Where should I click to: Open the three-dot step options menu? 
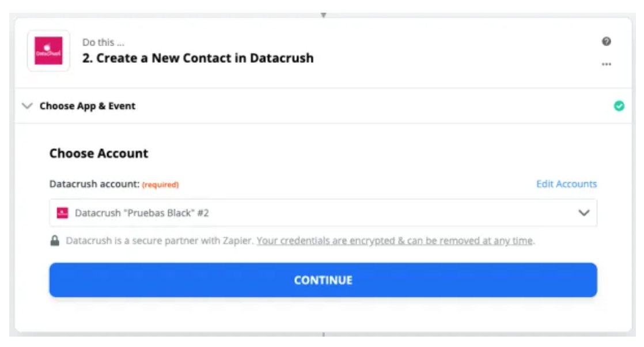point(606,64)
